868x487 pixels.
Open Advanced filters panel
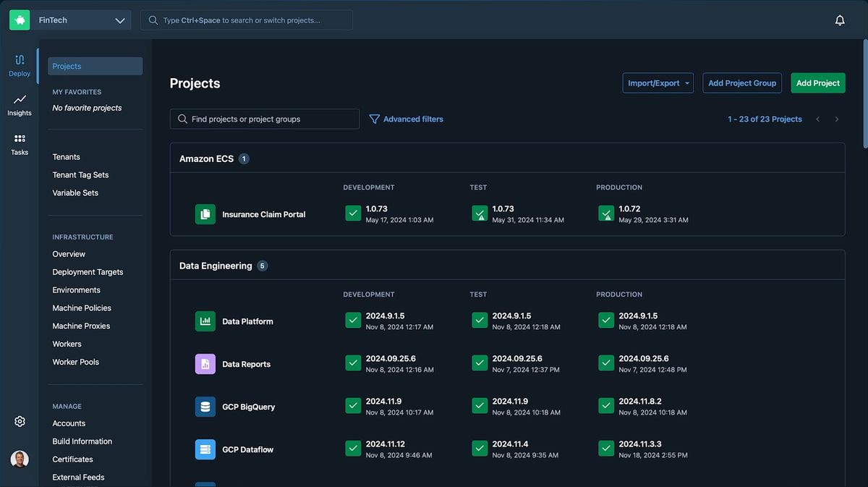pyautogui.click(x=406, y=119)
